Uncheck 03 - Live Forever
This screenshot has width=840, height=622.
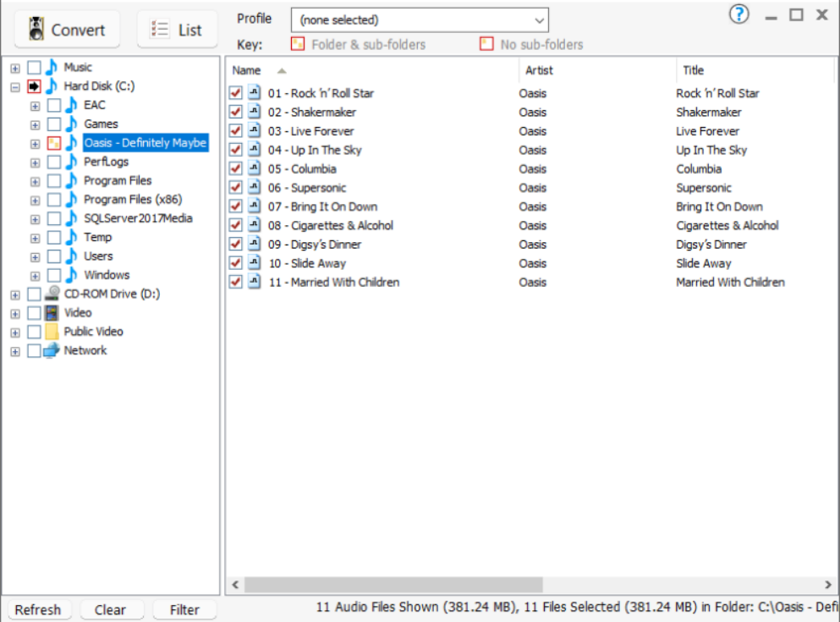coord(234,131)
